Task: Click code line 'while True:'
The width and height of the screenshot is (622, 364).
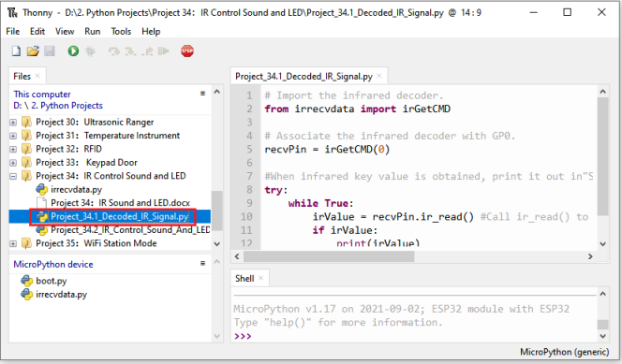Action: tap(320, 203)
